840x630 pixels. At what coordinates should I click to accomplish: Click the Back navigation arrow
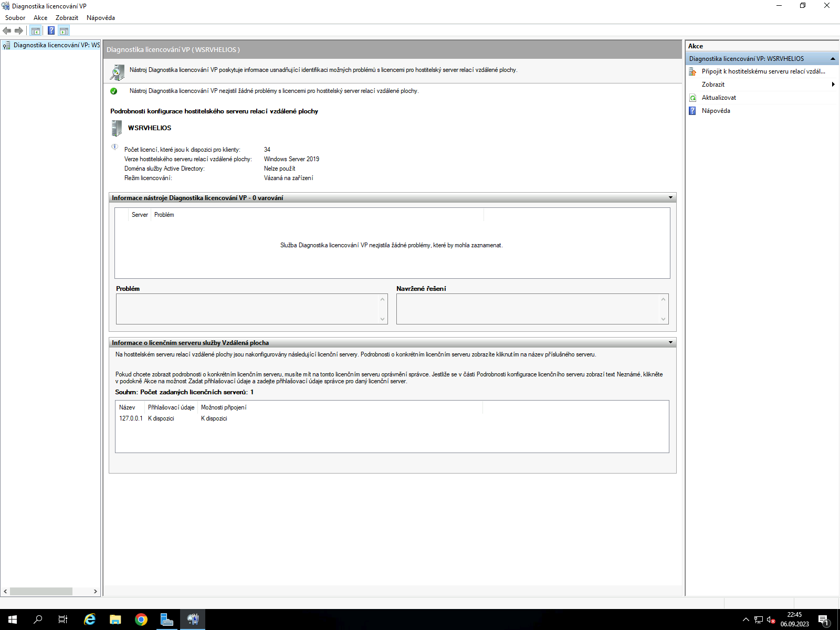7,30
